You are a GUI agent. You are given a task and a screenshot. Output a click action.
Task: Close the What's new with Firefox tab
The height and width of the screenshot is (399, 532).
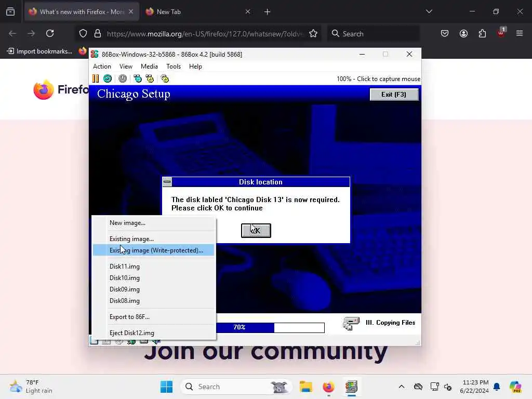click(x=131, y=11)
